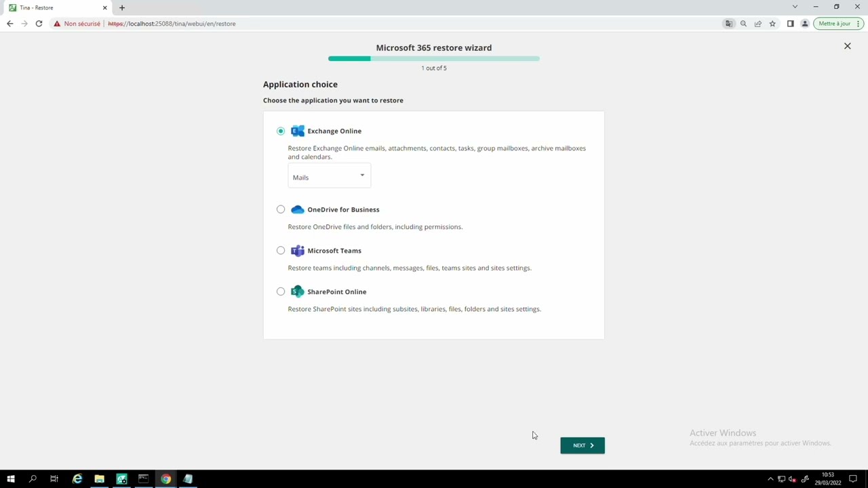Click the share page icon
This screenshot has width=868, height=488.
click(x=757, y=24)
